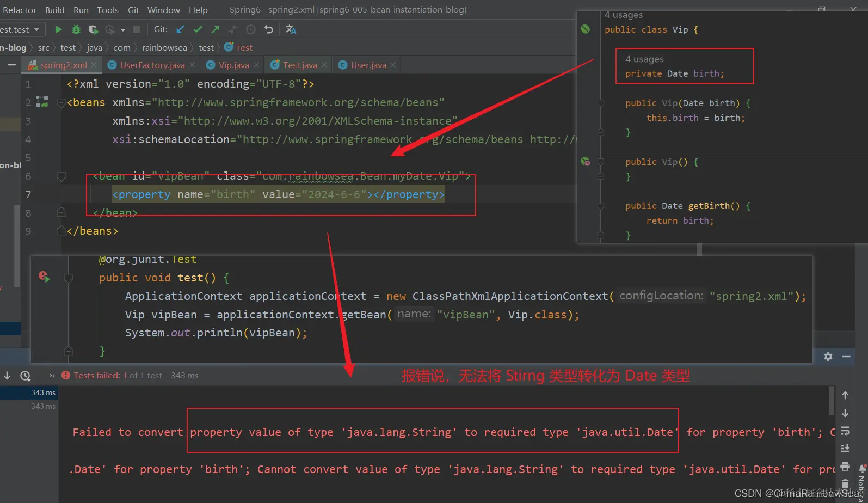Close the Vip.java tab
Image resolution: width=868 pixels, height=503 pixels.
(x=256, y=65)
